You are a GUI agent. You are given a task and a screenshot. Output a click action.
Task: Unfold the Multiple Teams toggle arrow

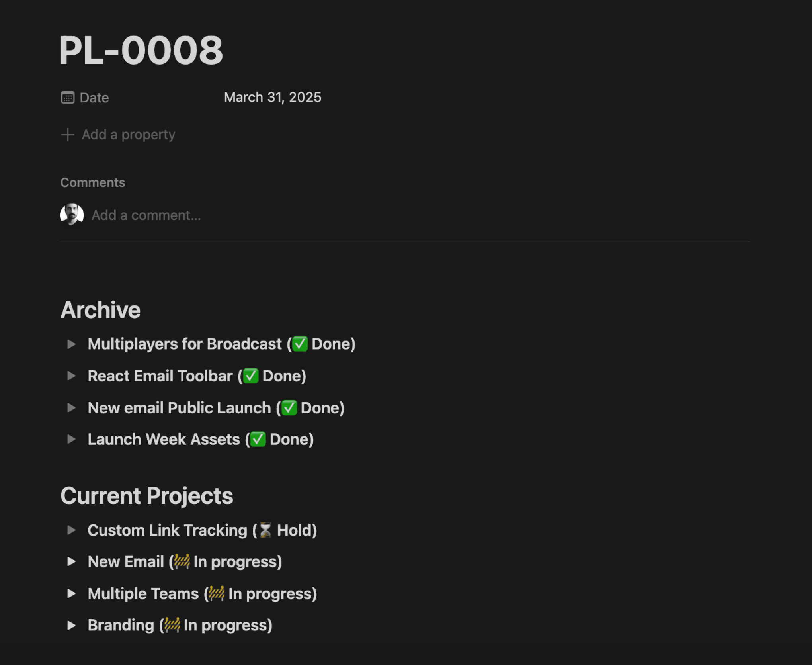(x=71, y=593)
